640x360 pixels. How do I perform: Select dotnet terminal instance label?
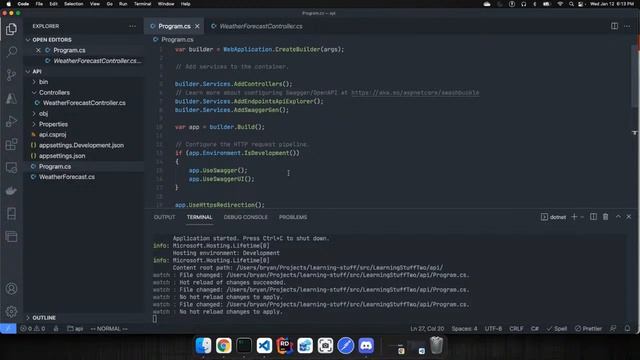553,217
